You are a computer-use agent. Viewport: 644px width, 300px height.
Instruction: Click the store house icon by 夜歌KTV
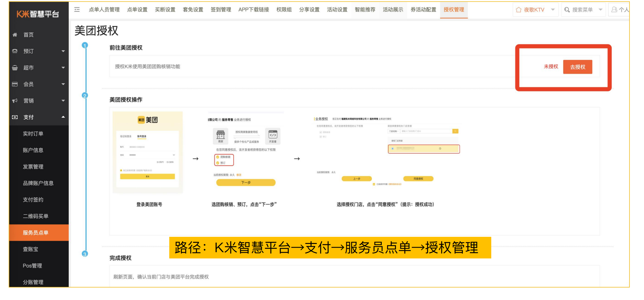(x=519, y=10)
